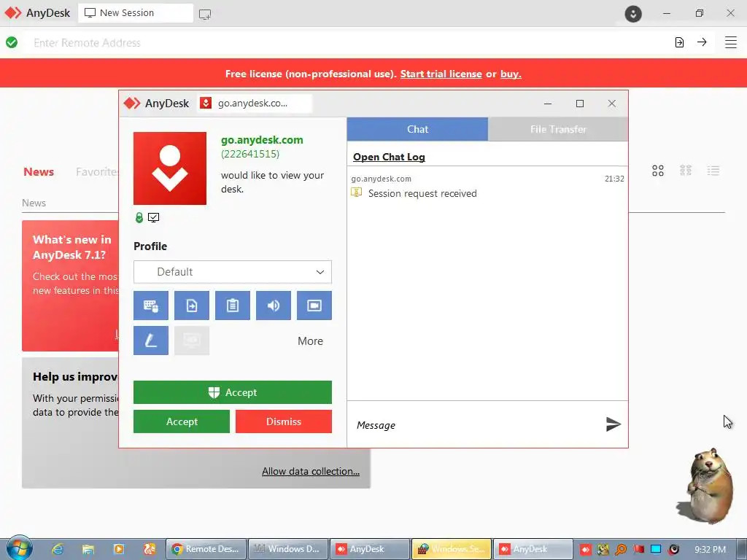Screen dimensions: 747x560
Task: Toggle keyboard and mouse control permission
Action: click(150, 306)
